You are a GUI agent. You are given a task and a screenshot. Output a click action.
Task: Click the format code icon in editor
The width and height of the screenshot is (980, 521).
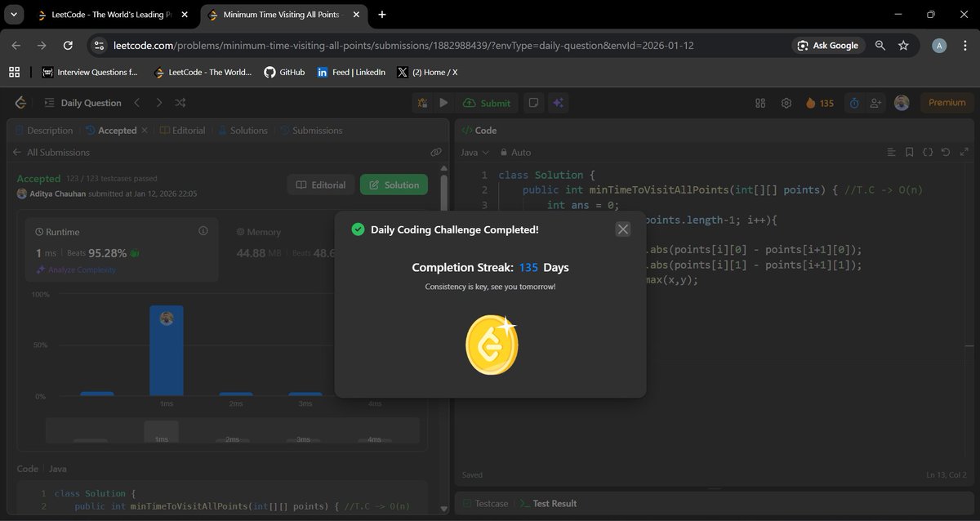pyautogui.click(x=892, y=153)
